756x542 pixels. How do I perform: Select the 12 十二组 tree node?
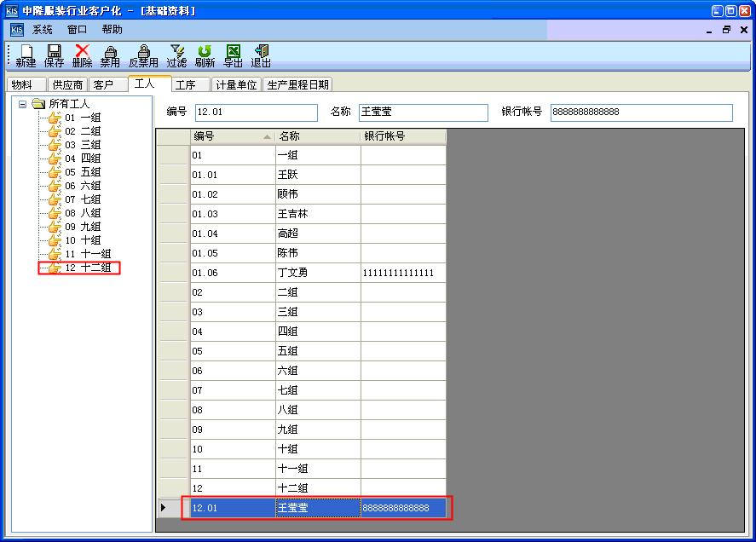tap(88, 268)
